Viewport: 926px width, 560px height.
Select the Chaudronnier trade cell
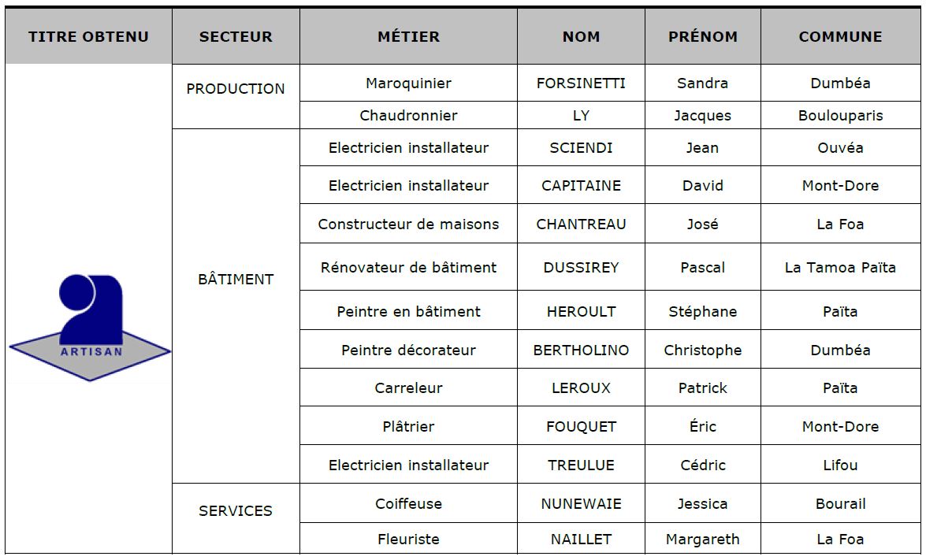[408, 116]
